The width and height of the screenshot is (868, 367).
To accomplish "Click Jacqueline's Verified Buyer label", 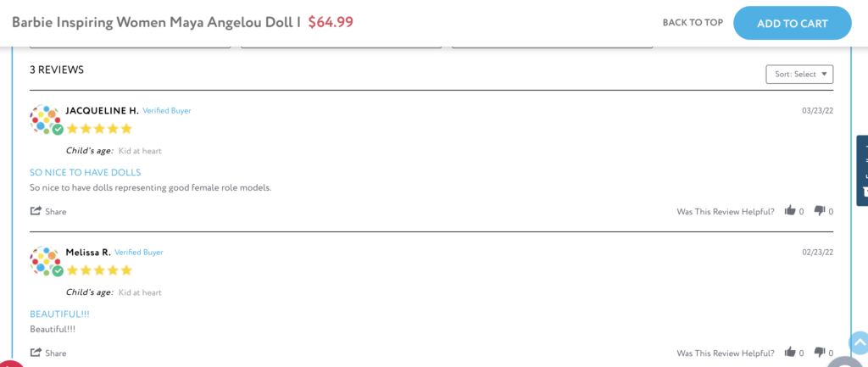I will click(x=167, y=111).
